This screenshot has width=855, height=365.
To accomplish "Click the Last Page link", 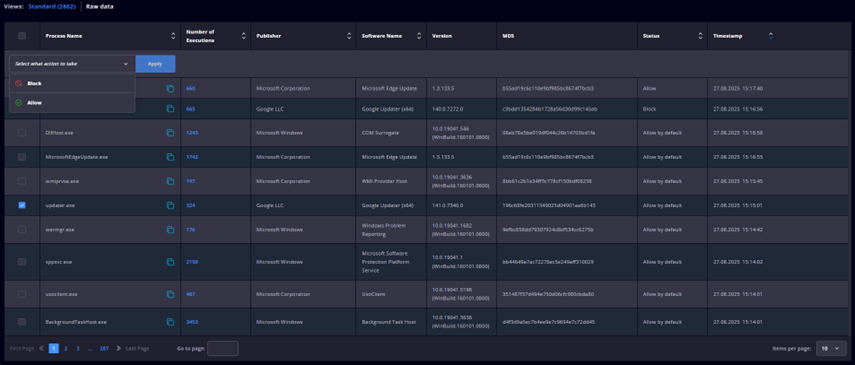I will point(137,348).
